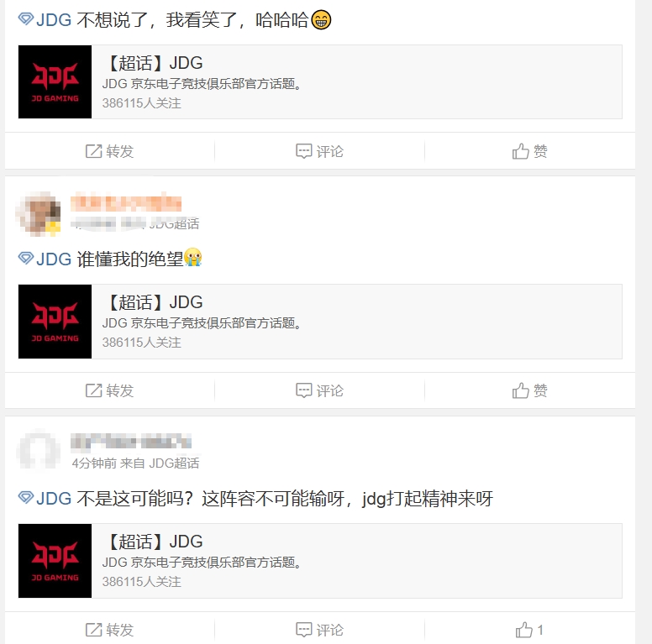Open the third post author's avatar
The height and width of the screenshot is (644, 652).
(x=39, y=451)
